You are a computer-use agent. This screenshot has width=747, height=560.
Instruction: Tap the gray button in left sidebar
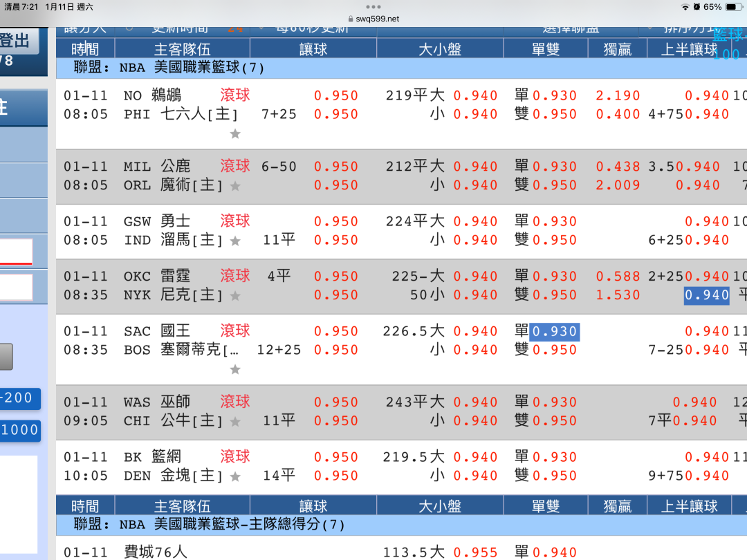point(6,357)
